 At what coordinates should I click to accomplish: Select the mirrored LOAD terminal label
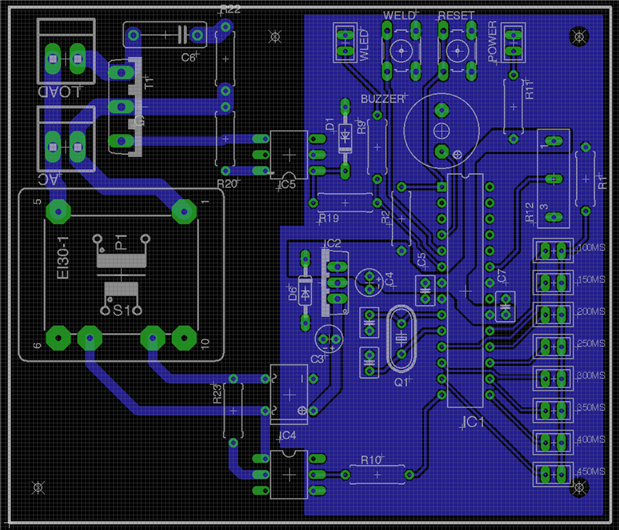click(59, 92)
